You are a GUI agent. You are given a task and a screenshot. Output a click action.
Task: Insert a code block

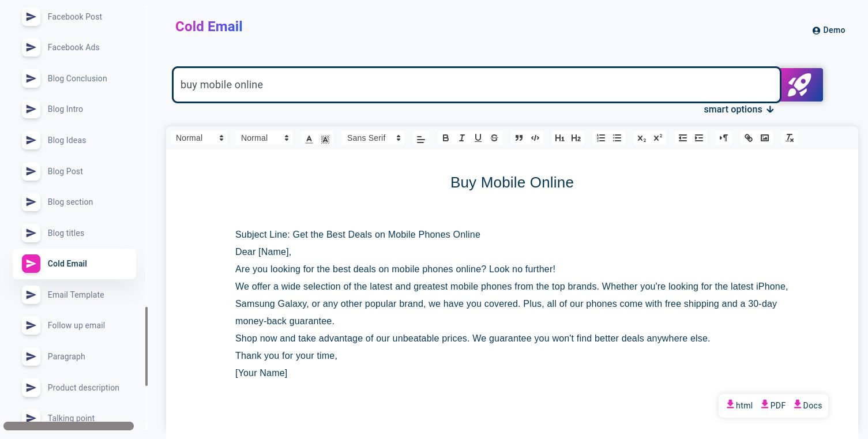535,138
